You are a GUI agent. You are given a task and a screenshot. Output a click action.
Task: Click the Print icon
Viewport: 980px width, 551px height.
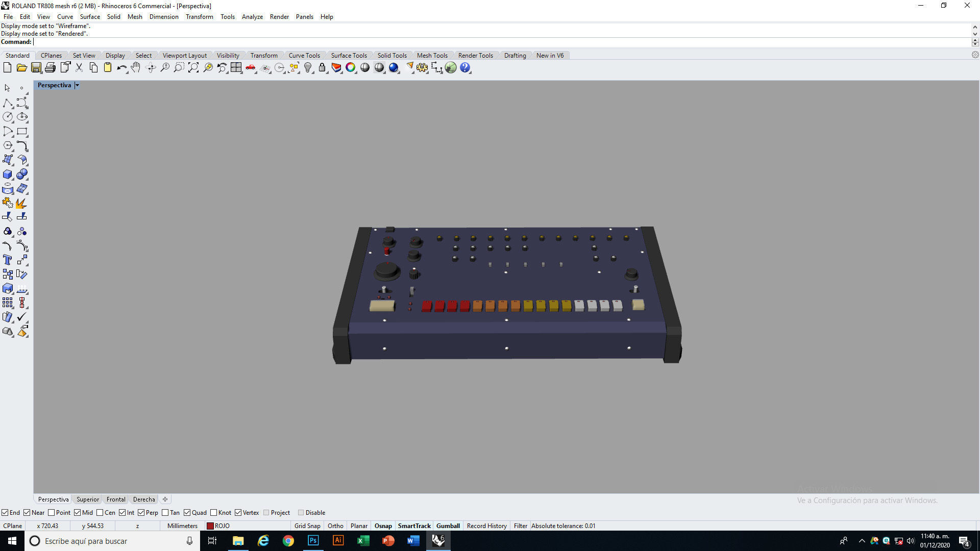coord(50,68)
